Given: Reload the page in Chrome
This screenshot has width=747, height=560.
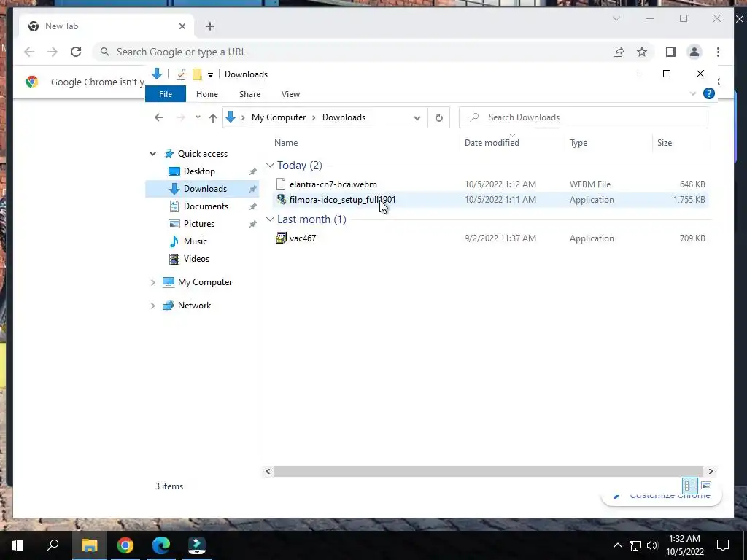Looking at the screenshot, I should point(76,52).
